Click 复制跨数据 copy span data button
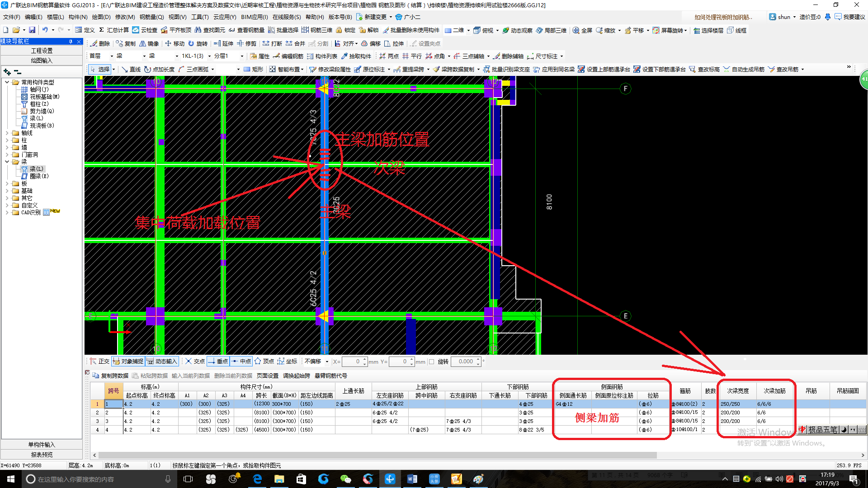 (110, 375)
